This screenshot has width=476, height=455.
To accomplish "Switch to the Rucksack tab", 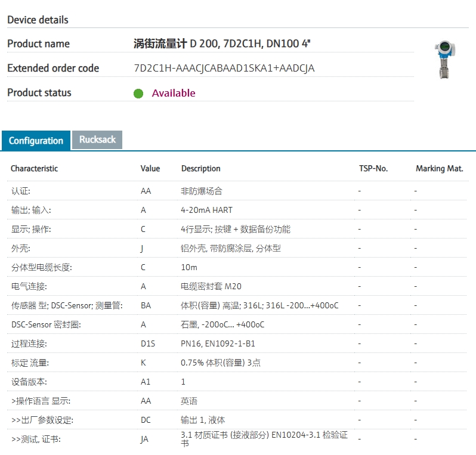I will (97, 140).
